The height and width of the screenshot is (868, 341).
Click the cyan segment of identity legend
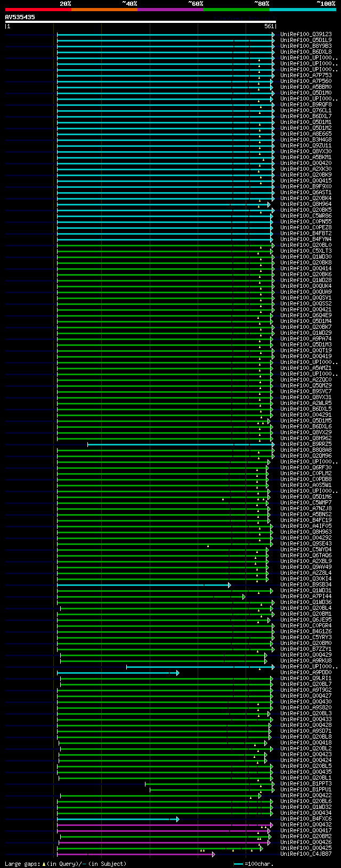click(x=303, y=10)
